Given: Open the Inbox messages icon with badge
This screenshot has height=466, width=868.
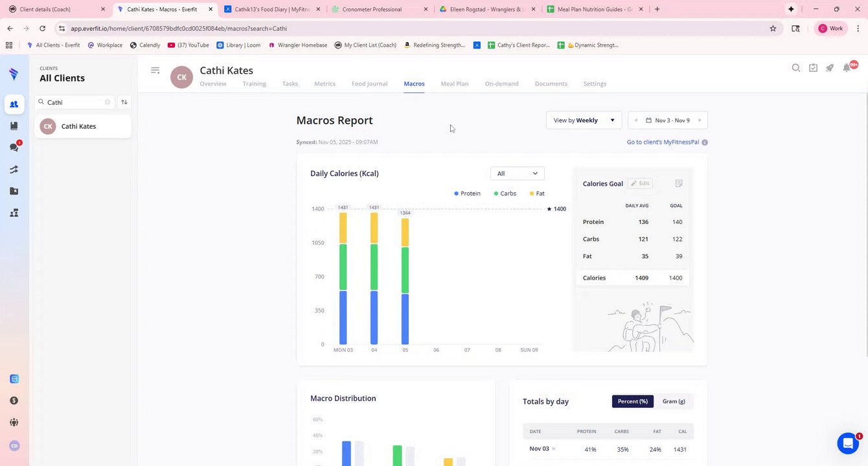Looking at the screenshot, I should pos(14,148).
